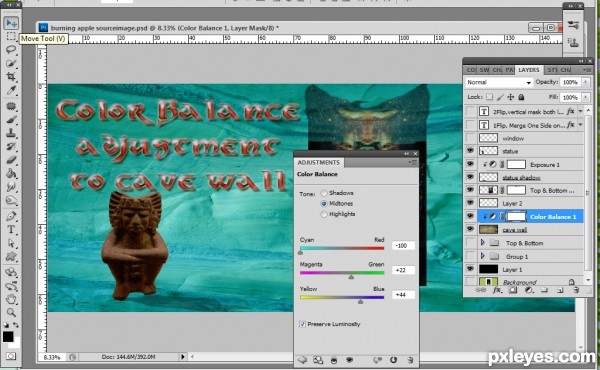600x370 pixels.
Task: Lock all layer attributes
Action: (521, 97)
